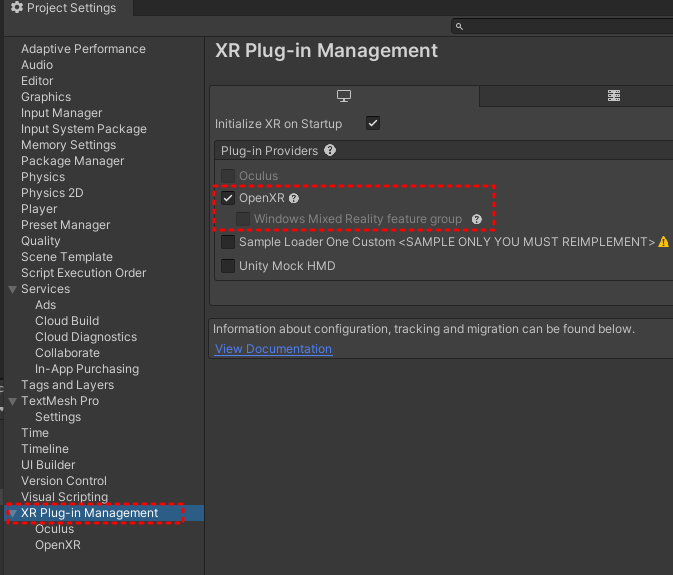The image size is (673, 575).
Task: Click the Sample Loader warning icon
Action: click(664, 242)
